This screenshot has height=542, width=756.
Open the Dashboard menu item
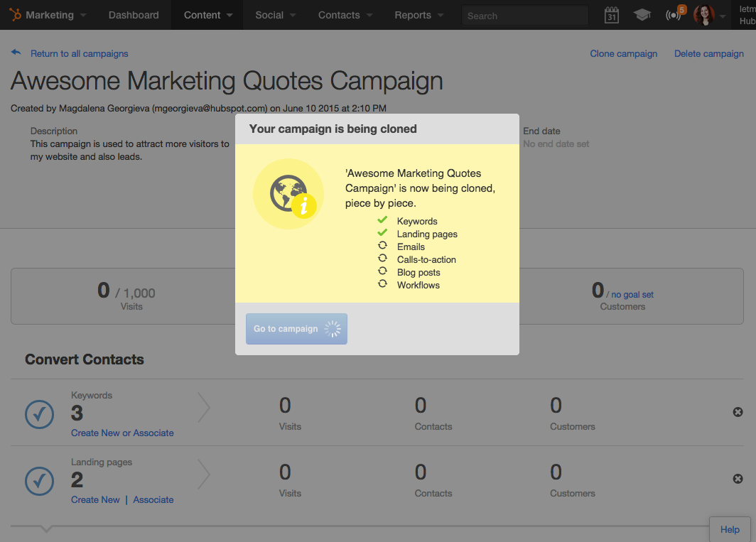[134, 15]
